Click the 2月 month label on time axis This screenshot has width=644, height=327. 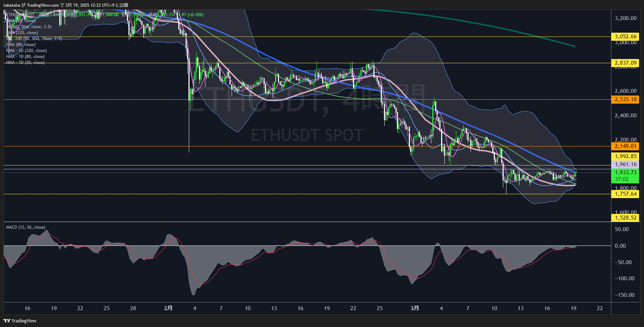[168, 308]
